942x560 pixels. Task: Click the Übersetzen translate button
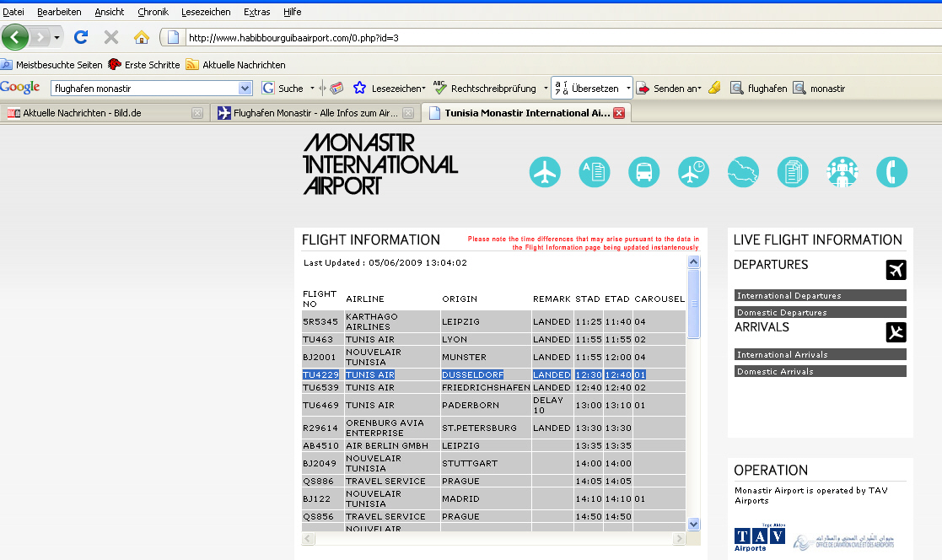pyautogui.click(x=587, y=89)
